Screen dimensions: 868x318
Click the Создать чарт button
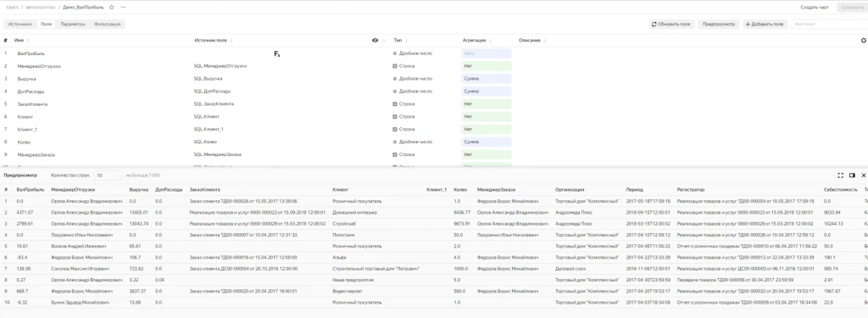point(815,7)
